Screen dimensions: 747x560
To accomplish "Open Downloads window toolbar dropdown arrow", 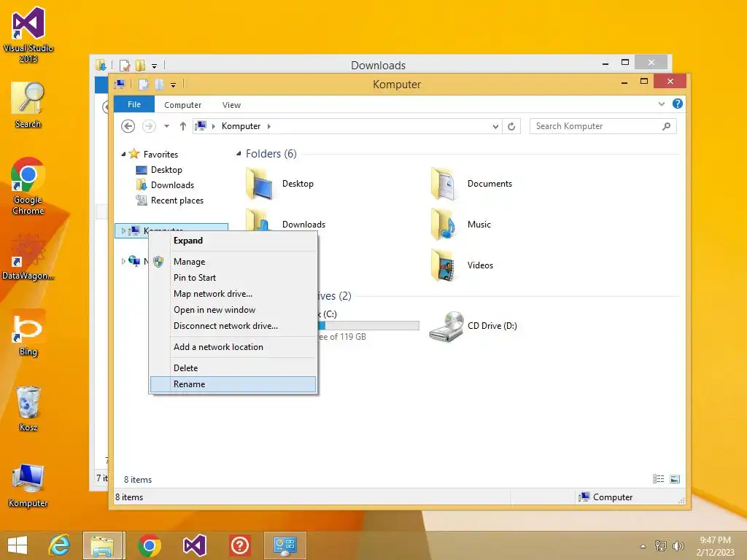I will point(155,66).
